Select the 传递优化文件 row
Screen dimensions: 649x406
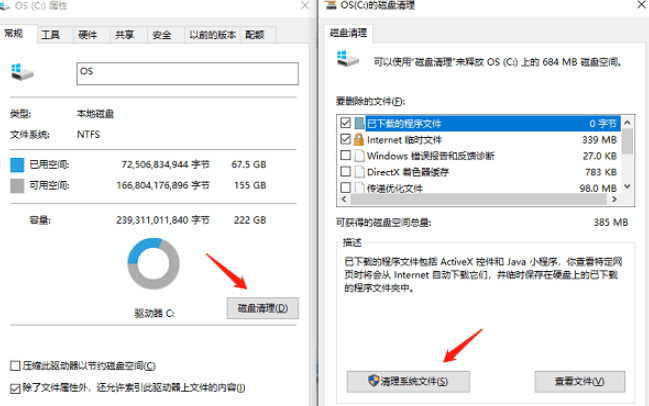click(x=479, y=187)
